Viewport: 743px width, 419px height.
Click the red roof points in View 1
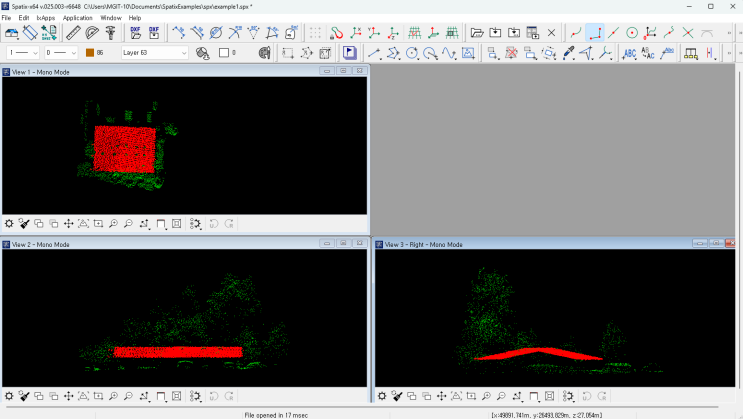pos(125,149)
